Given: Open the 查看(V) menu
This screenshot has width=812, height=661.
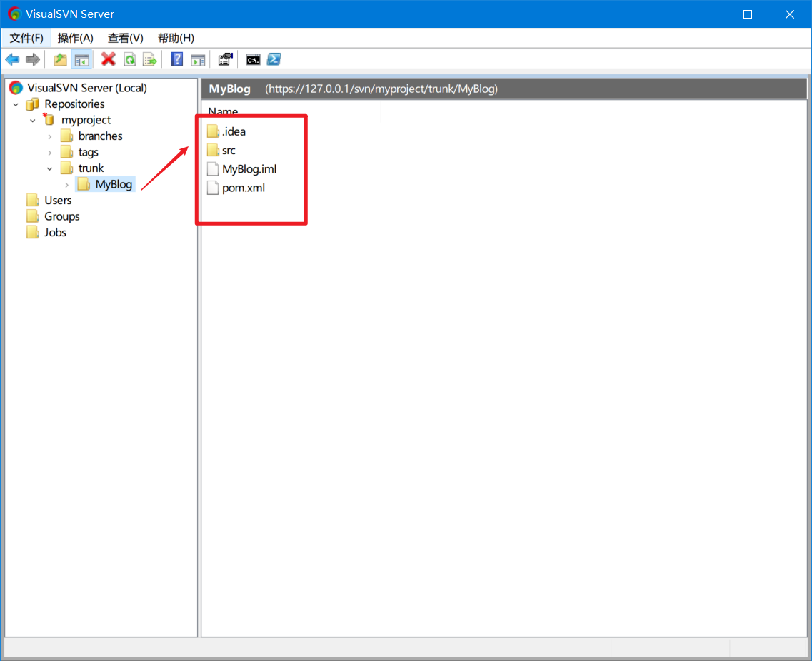Looking at the screenshot, I should point(125,38).
